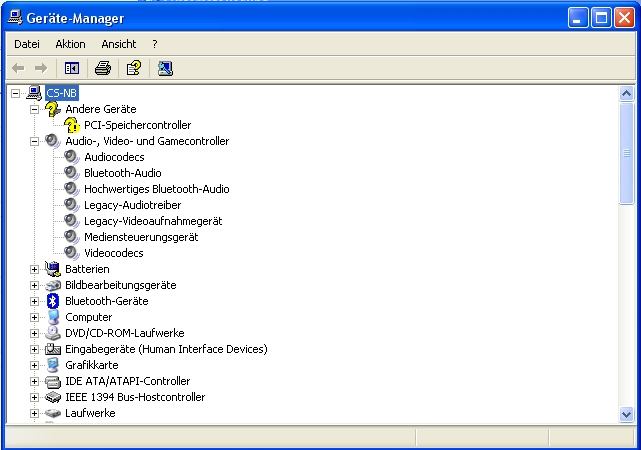
Task: Click the Grafikkarte monitor icon
Action: [53, 365]
